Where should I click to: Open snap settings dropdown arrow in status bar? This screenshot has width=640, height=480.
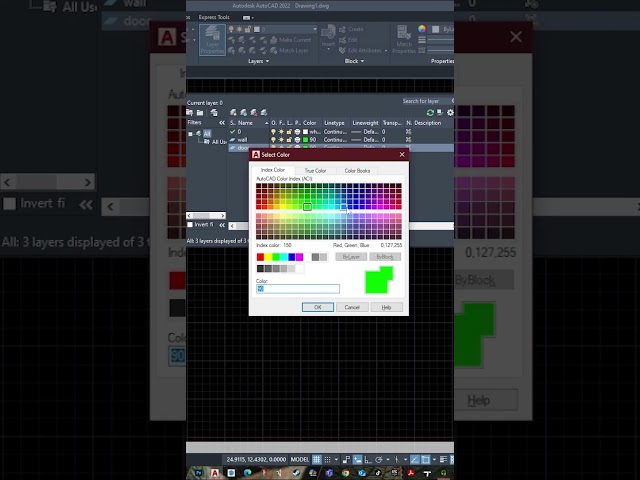coord(336,460)
